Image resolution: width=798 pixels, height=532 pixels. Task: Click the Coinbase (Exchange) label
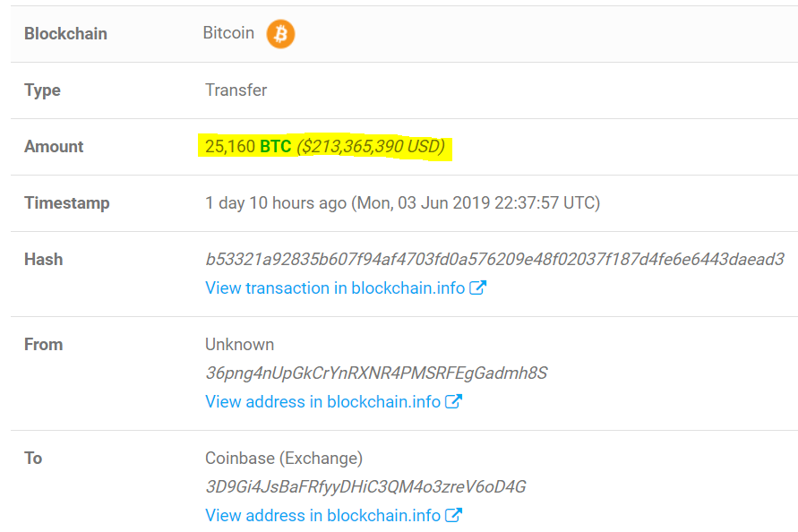pos(282,458)
